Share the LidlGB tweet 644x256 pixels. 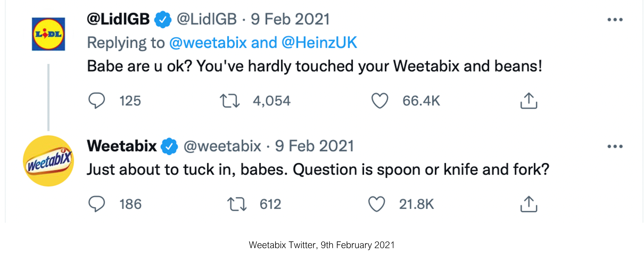[x=528, y=101]
